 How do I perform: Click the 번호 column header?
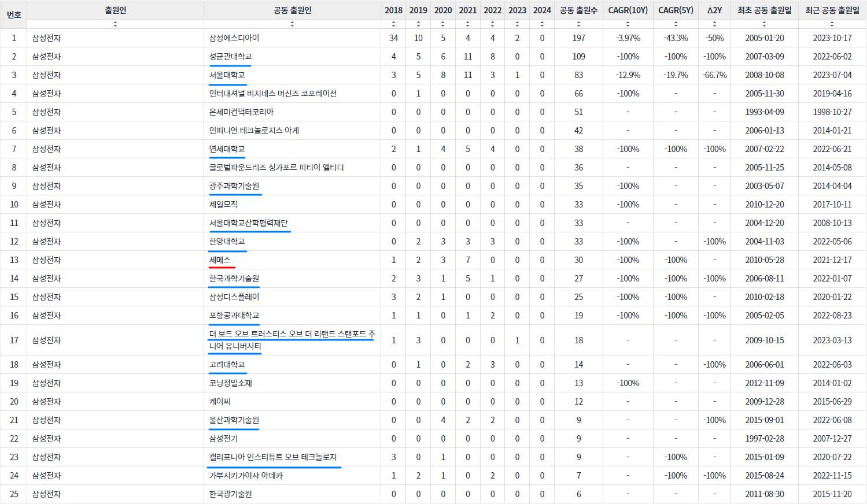click(14, 14)
